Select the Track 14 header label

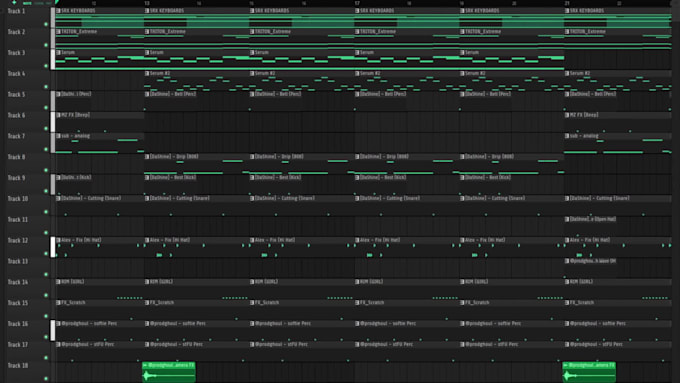(17, 282)
